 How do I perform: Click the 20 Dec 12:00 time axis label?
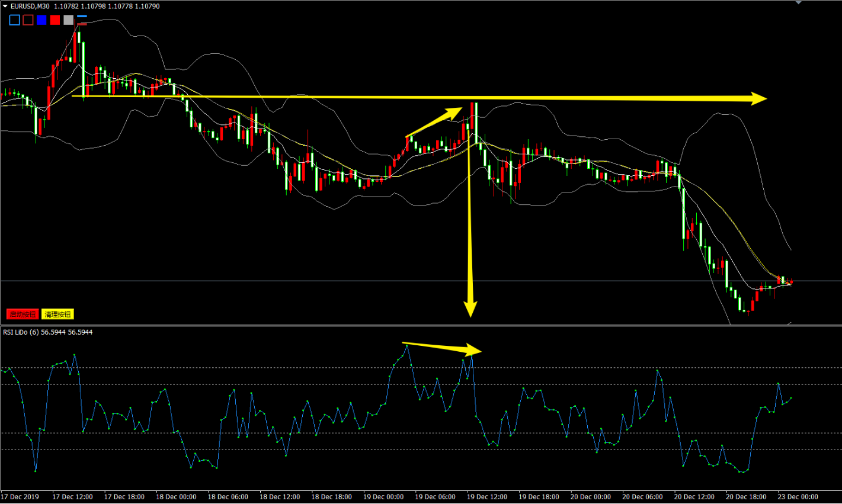point(694,497)
